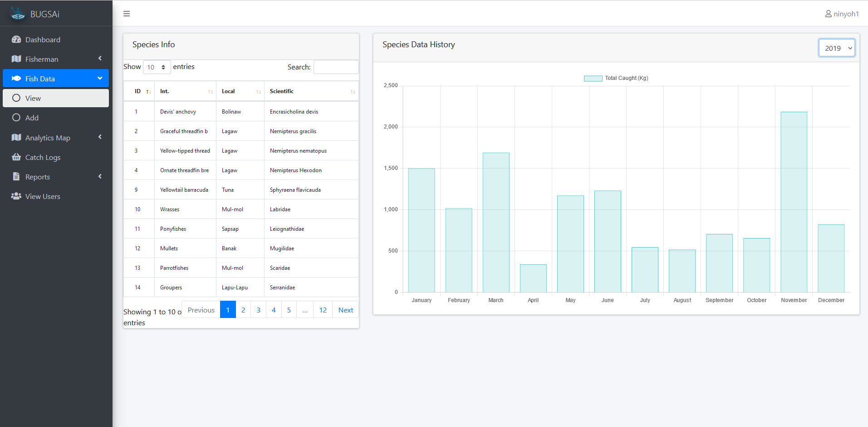The width and height of the screenshot is (868, 427).
Task: Go to the Next page of species entries
Action: [345, 309]
